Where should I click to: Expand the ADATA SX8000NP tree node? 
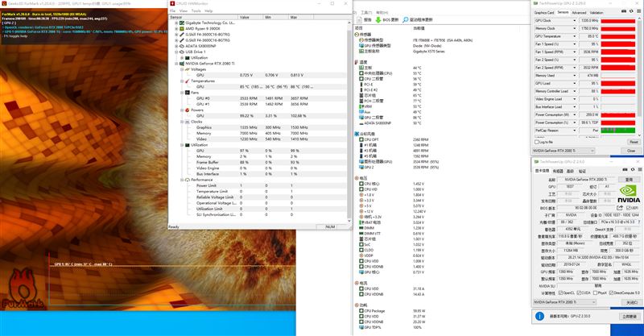(x=176, y=46)
